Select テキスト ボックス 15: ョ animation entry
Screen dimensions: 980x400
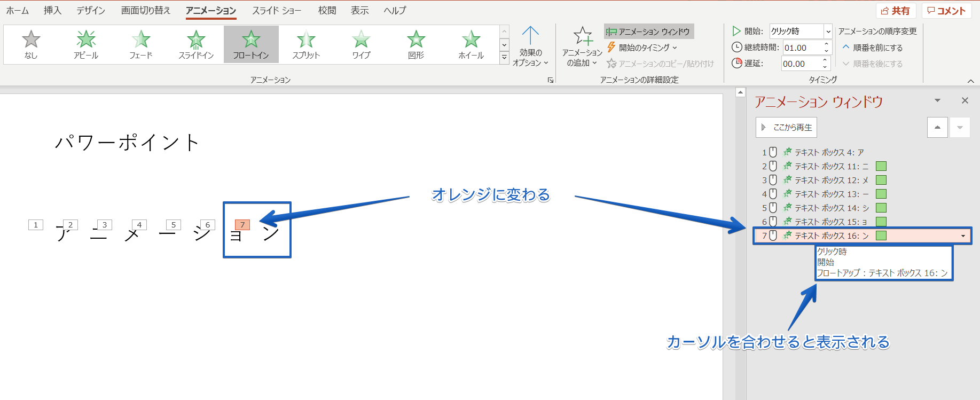(863, 221)
